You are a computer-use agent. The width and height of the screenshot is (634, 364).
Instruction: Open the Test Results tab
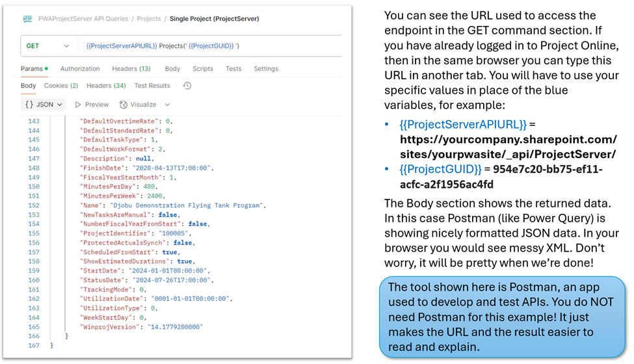click(x=152, y=86)
